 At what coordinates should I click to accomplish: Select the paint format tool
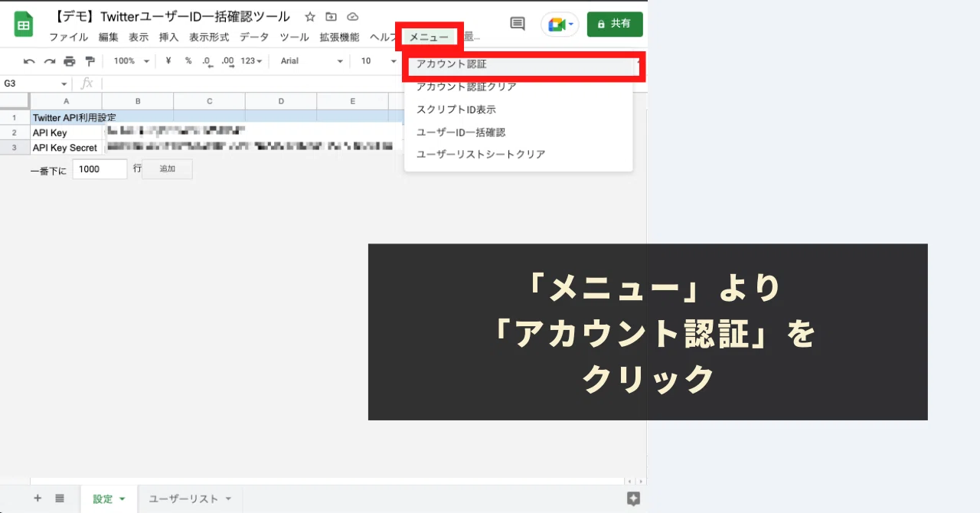click(90, 61)
